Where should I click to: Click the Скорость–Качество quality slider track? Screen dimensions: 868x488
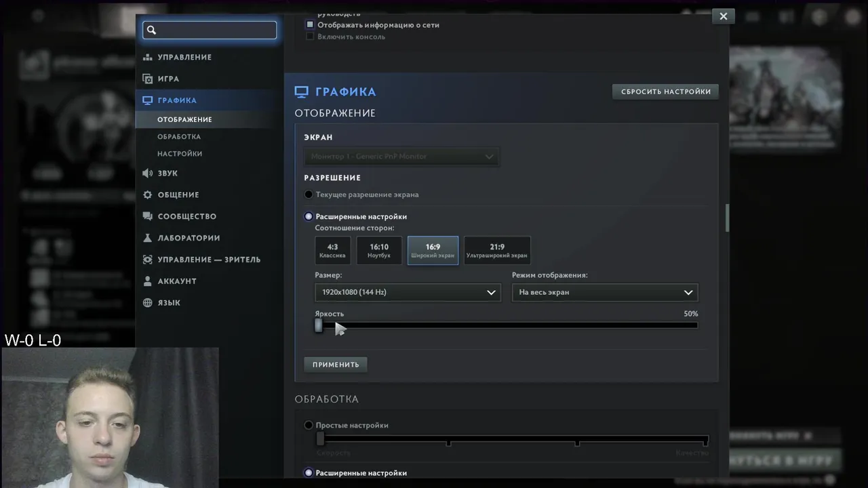click(513, 440)
